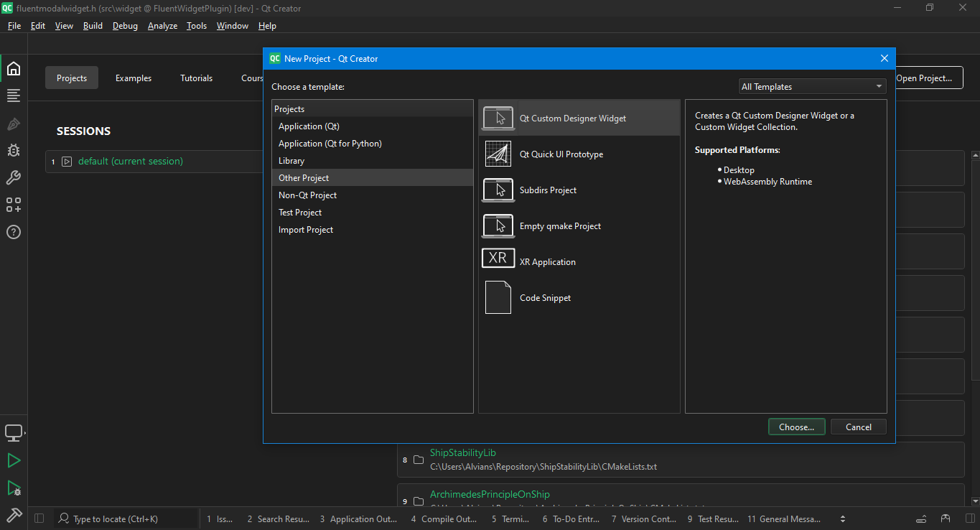Select the Qt Custom Designer Widget template

[x=579, y=118]
